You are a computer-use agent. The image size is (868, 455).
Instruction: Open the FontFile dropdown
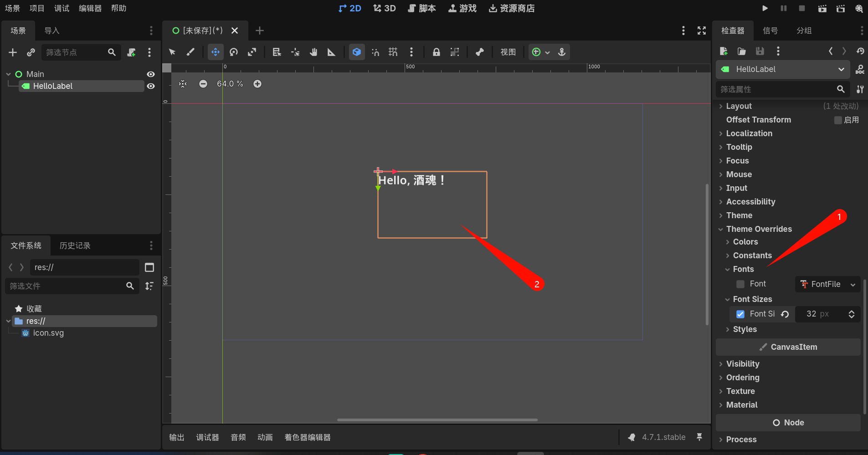[828, 284]
